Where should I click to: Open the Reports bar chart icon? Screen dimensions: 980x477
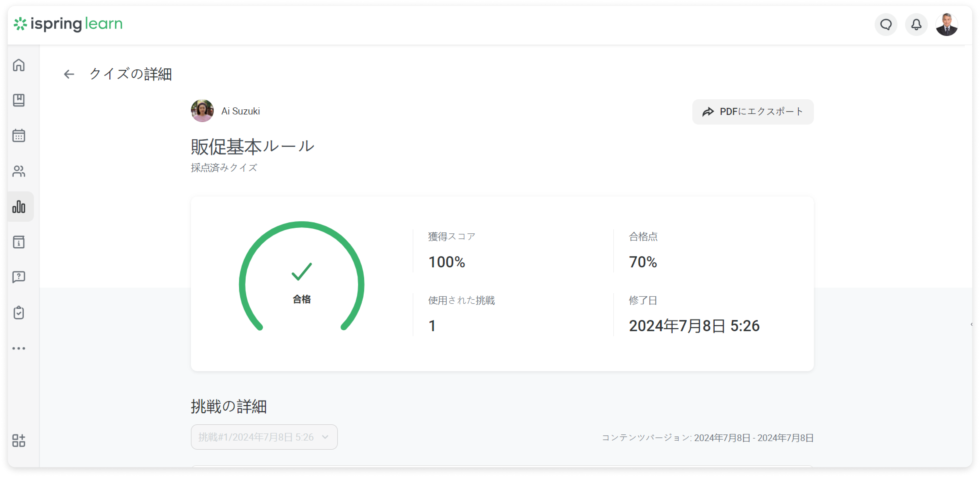coord(19,207)
